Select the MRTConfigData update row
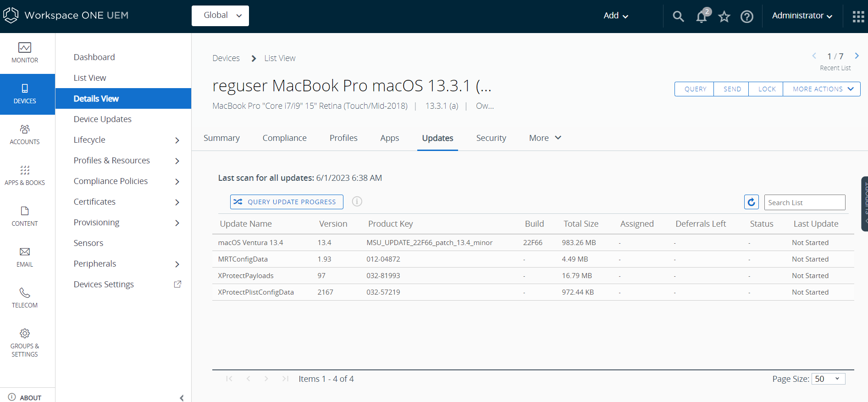 pyautogui.click(x=533, y=259)
